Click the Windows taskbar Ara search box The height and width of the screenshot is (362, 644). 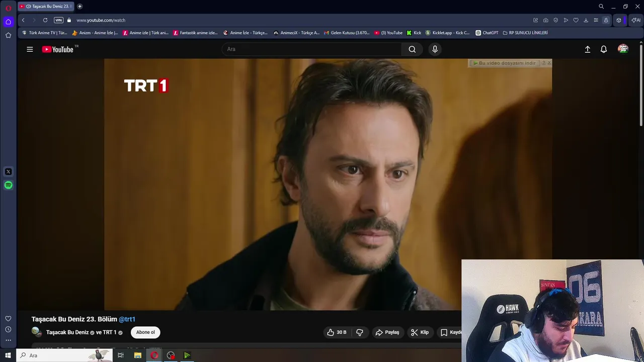coord(65,355)
